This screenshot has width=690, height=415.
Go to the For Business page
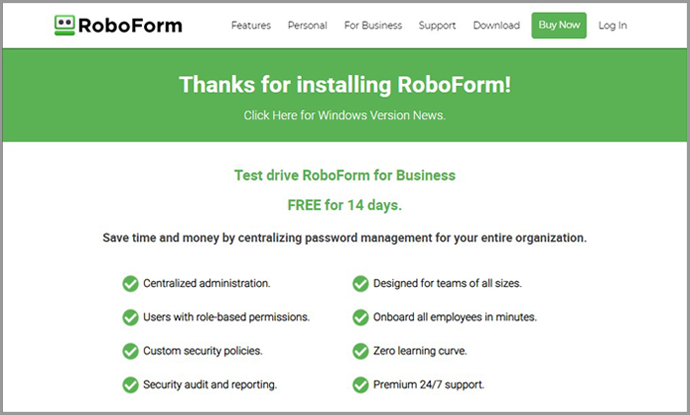[x=373, y=26]
